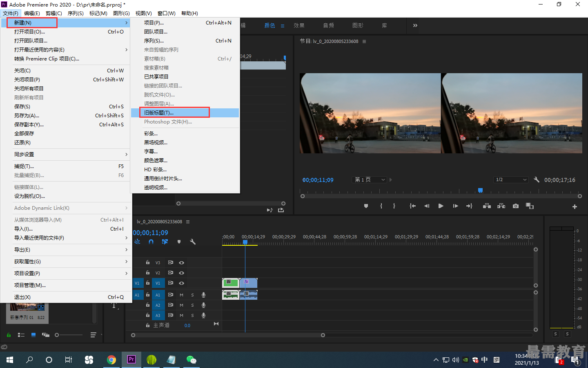
Task: Enable voice-over record on A3
Action: click(203, 315)
